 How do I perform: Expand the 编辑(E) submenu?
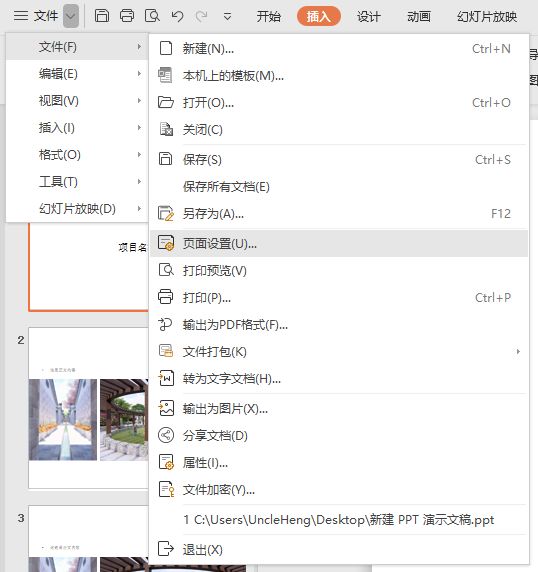point(77,74)
